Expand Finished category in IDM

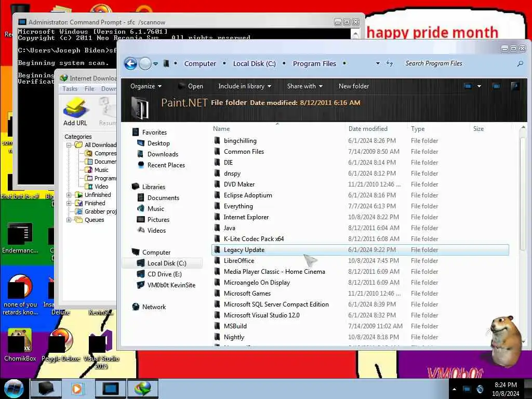(69, 203)
